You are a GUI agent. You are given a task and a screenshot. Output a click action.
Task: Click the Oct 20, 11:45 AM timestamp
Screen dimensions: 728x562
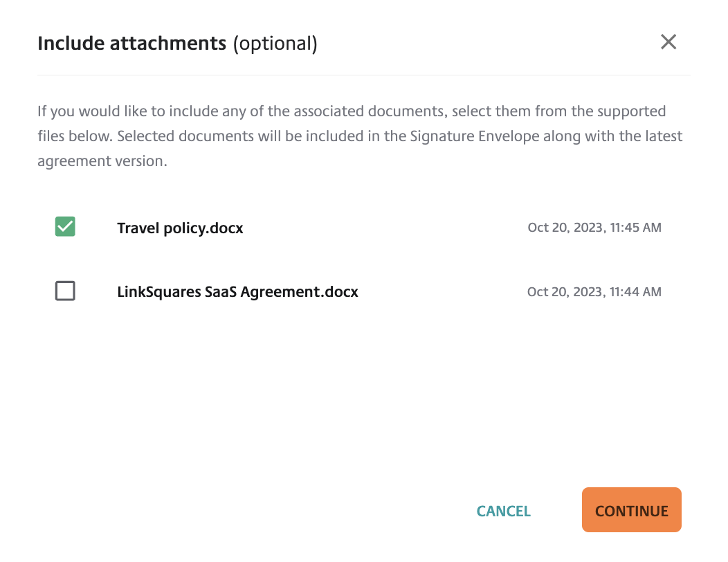click(x=594, y=227)
